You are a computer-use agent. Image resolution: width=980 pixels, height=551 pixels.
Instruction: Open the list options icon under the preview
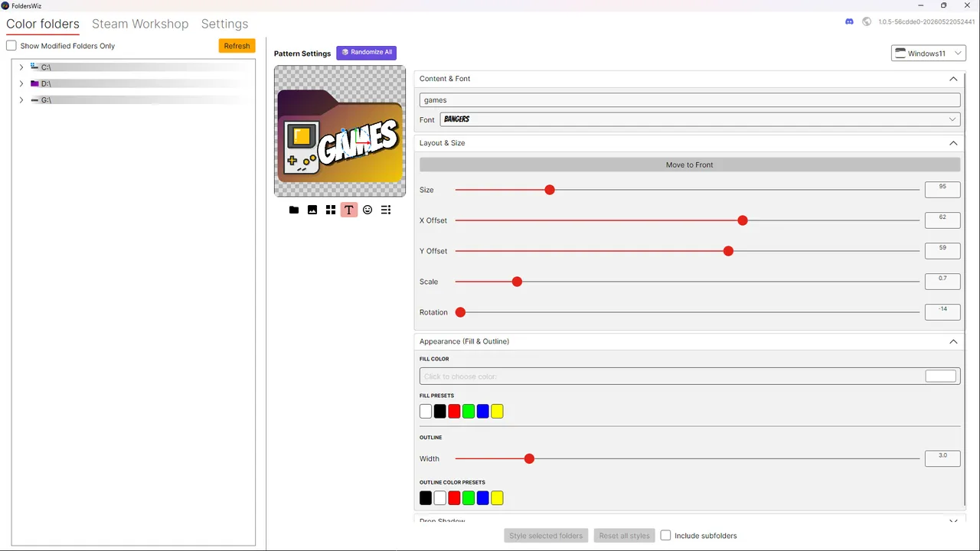[x=386, y=210]
